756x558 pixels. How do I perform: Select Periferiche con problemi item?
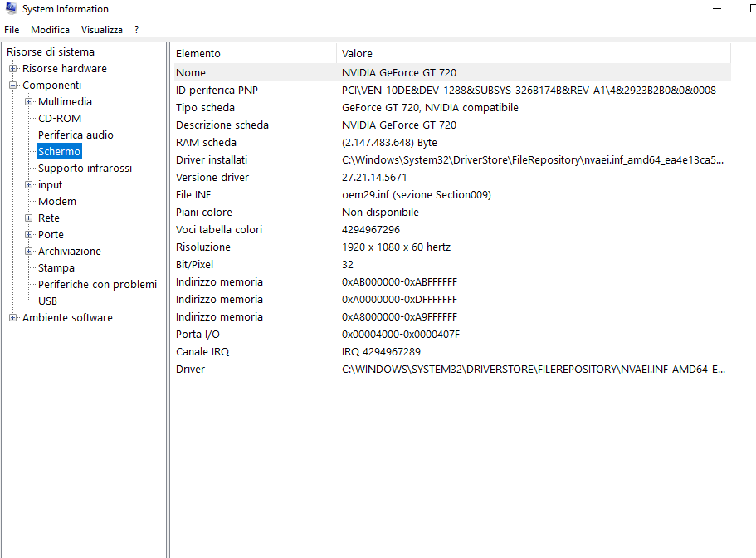coord(97,285)
